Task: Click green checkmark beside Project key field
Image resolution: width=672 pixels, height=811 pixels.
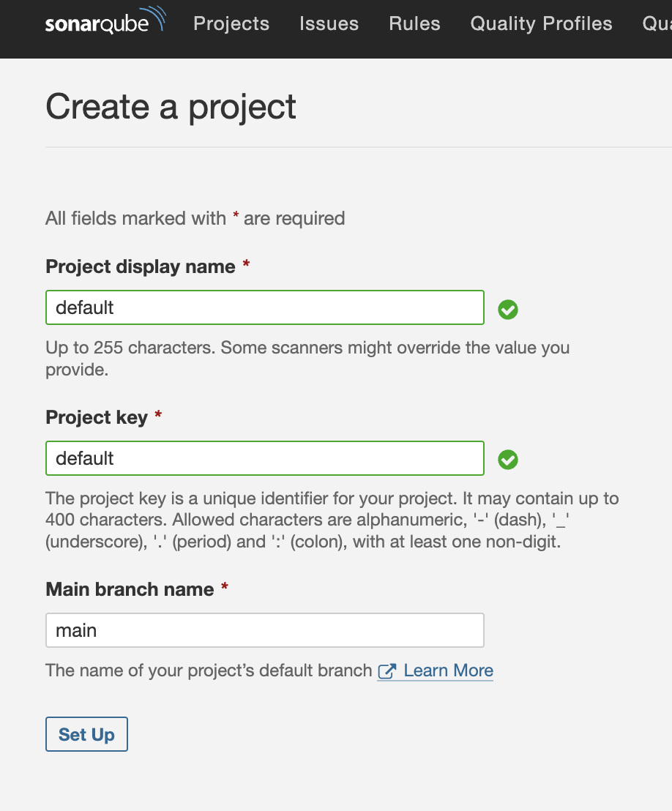Action: (508, 460)
